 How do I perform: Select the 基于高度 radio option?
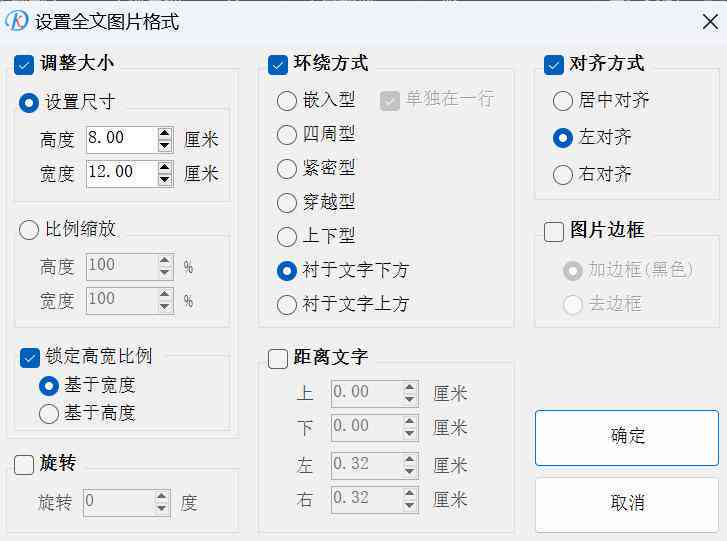click(x=49, y=414)
